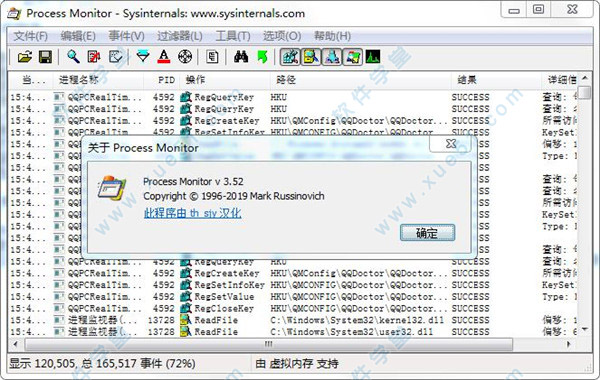Open the 工具(T) menu
Image resolution: width=600 pixels, height=380 pixels.
(x=233, y=36)
